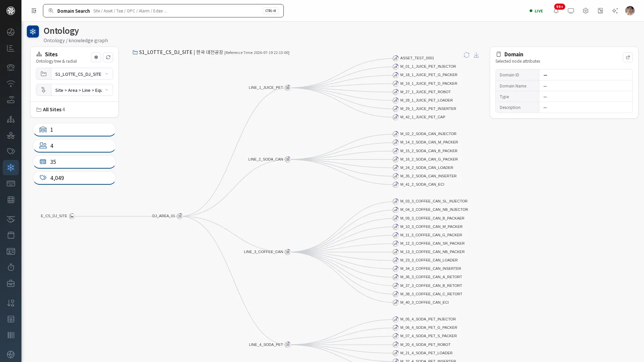
Task: Toggle radial view snowflake button in Sites
Action: [x=96, y=57]
